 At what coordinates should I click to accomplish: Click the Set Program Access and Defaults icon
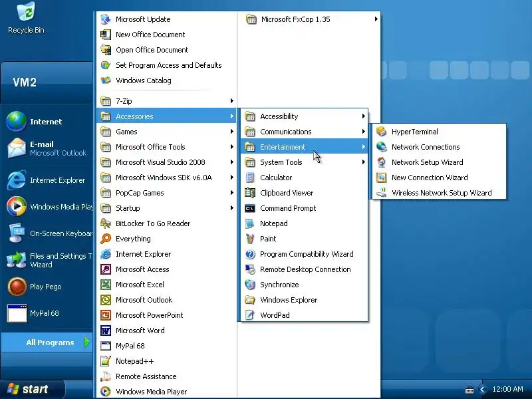(x=106, y=65)
